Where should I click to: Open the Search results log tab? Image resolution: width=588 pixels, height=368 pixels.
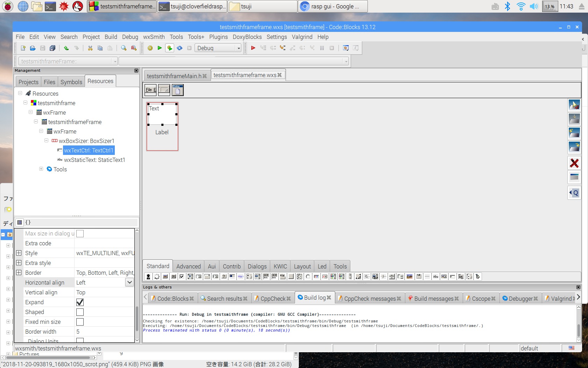pyautogui.click(x=224, y=299)
